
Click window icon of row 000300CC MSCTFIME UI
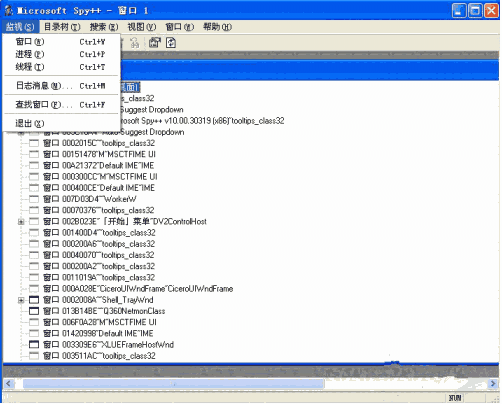coord(34,177)
